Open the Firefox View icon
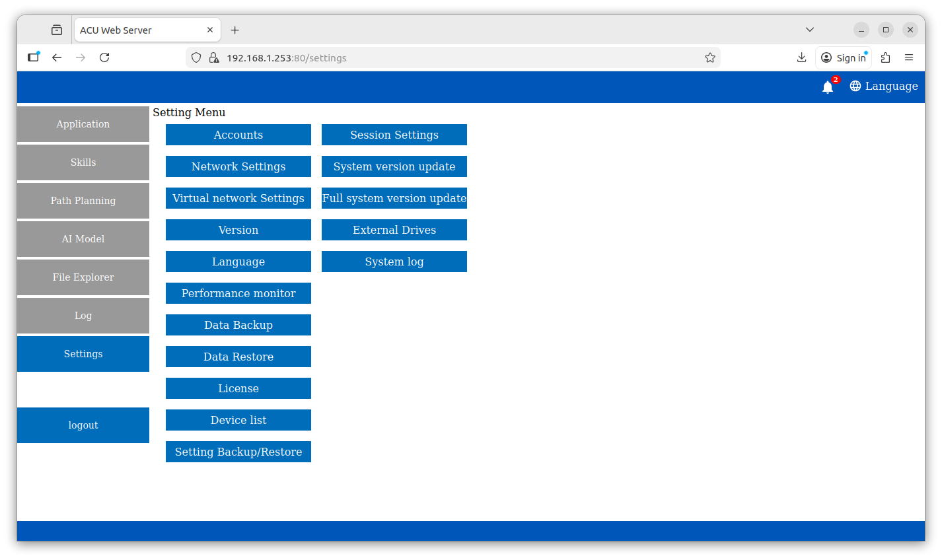 click(x=57, y=30)
